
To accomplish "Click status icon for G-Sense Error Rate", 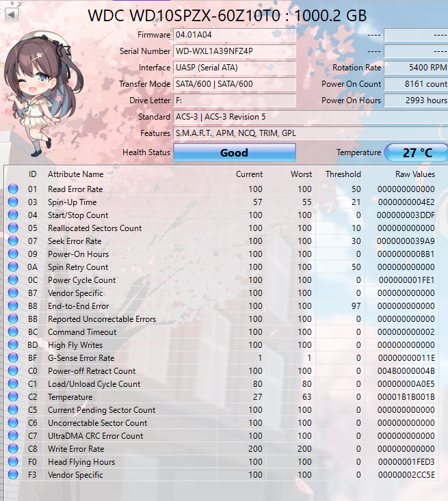I will pos(13,358).
